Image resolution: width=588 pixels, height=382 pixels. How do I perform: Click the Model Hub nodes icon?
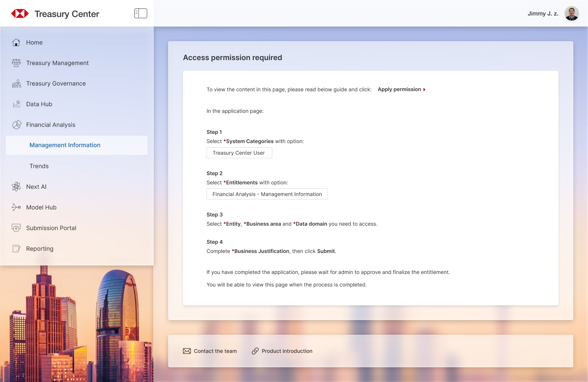(16, 208)
